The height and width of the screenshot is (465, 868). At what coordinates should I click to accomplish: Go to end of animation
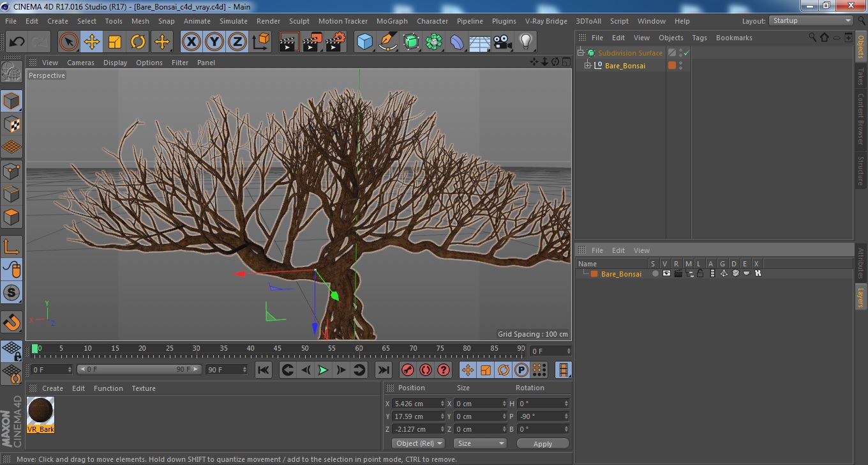383,370
